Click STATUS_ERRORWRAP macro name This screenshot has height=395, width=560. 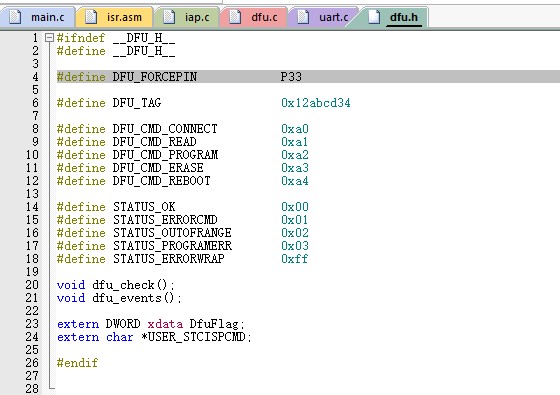pyautogui.click(x=169, y=259)
